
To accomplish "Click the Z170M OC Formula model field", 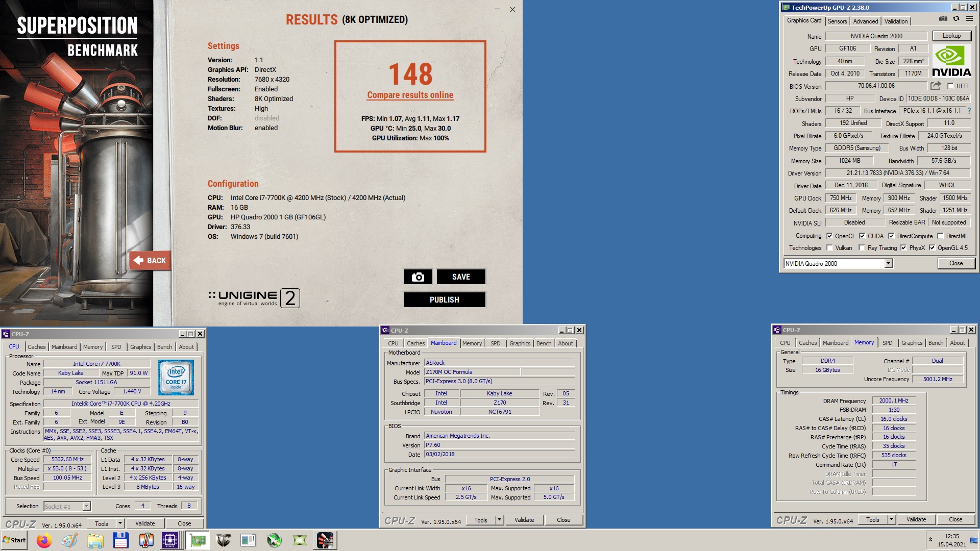I will (x=472, y=372).
